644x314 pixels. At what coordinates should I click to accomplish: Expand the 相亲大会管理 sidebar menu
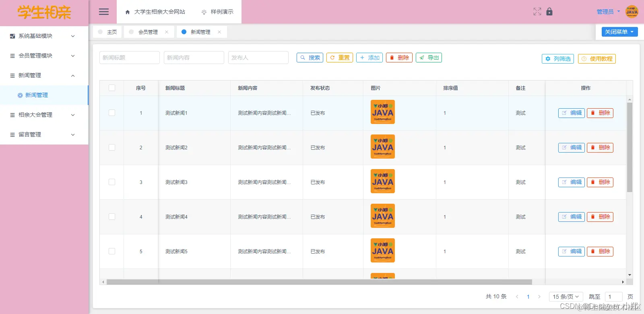coord(44,115)
